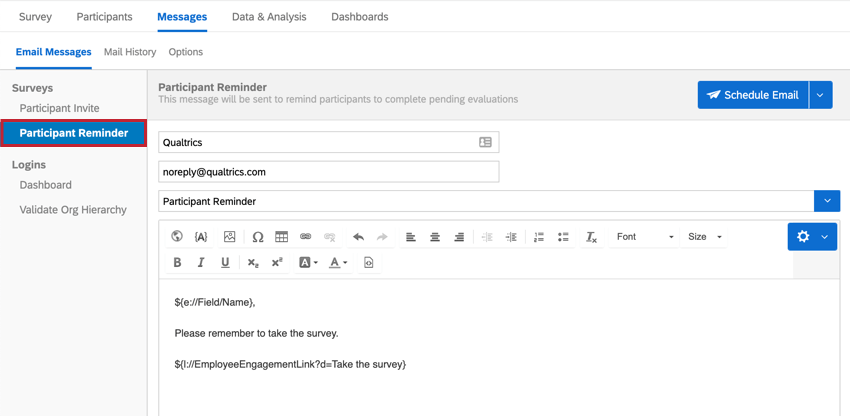Apply a numbered list to the text
850x416 pixels.
point(538,236)
